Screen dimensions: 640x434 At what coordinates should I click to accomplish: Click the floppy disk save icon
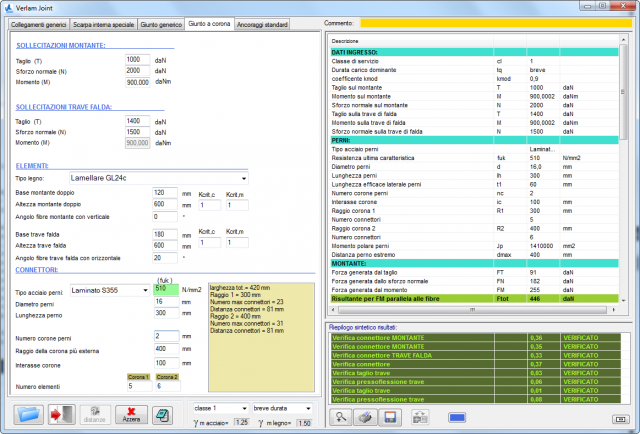(392, 417)
